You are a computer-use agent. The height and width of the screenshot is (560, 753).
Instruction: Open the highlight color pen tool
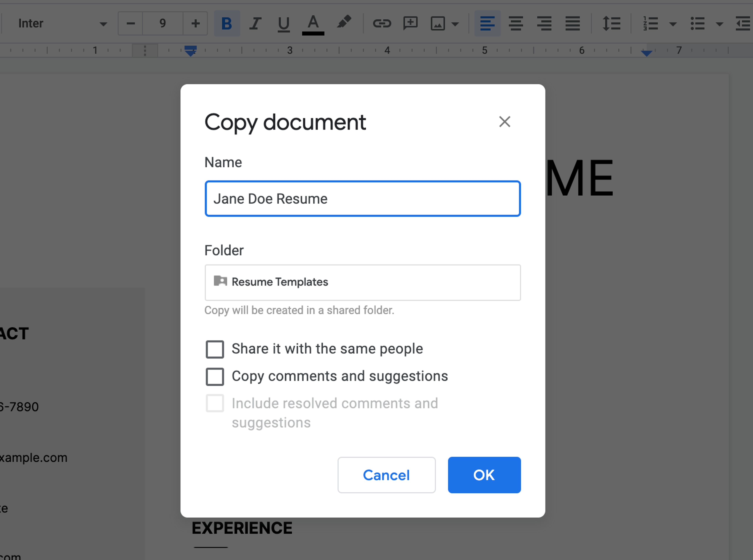[344, 23]
